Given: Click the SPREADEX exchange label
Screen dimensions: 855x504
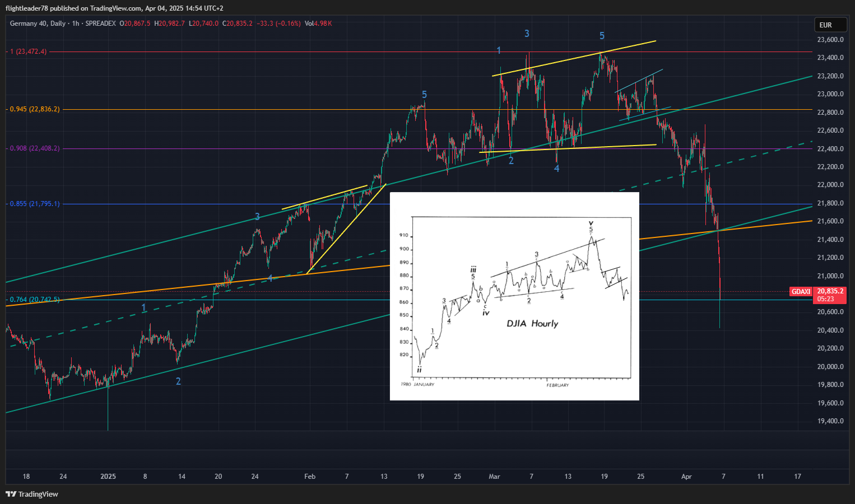Looking at the screenshot, I should click(101, 24).
